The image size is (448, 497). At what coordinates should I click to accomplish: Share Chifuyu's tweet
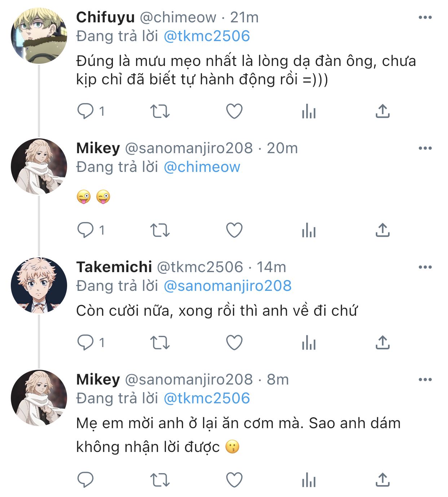point(383,111)
